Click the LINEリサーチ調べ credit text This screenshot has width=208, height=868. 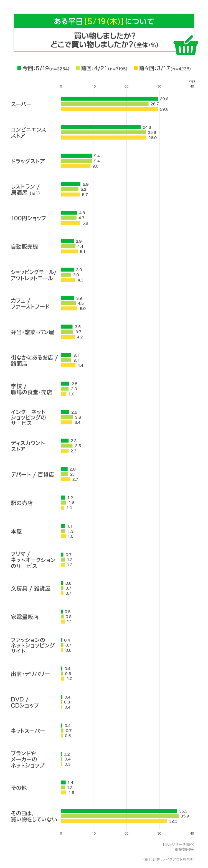pos(178,844)
